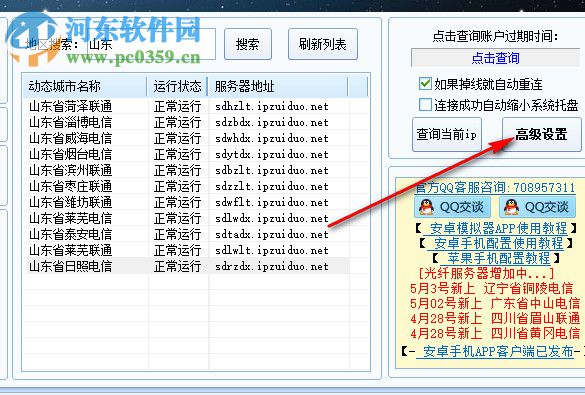The width and height of the screenshot is (585, 395).
Task: Click the 刷新列表 button
Action: click(323, 44)
